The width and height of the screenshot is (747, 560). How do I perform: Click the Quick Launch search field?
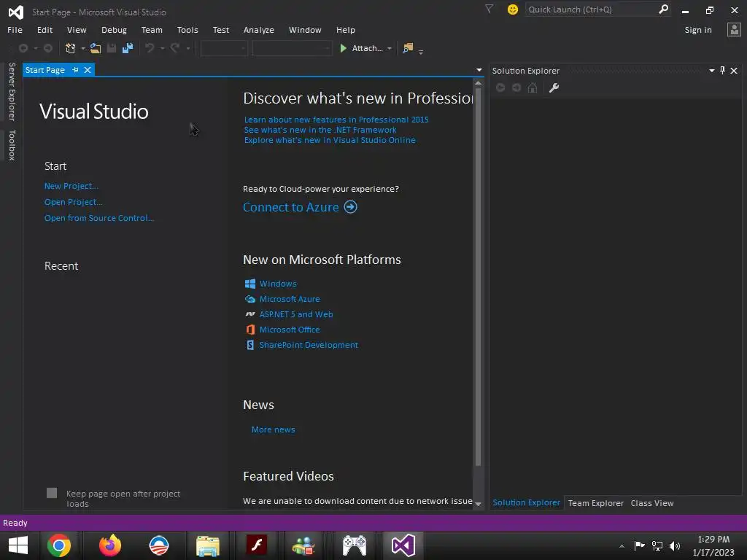(x=591, y=9)
